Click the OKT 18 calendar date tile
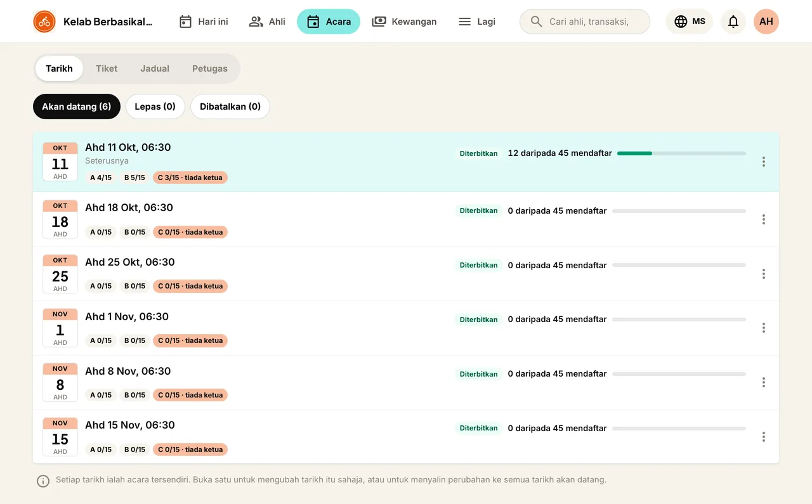812x504 pixels. pos(60,219)
